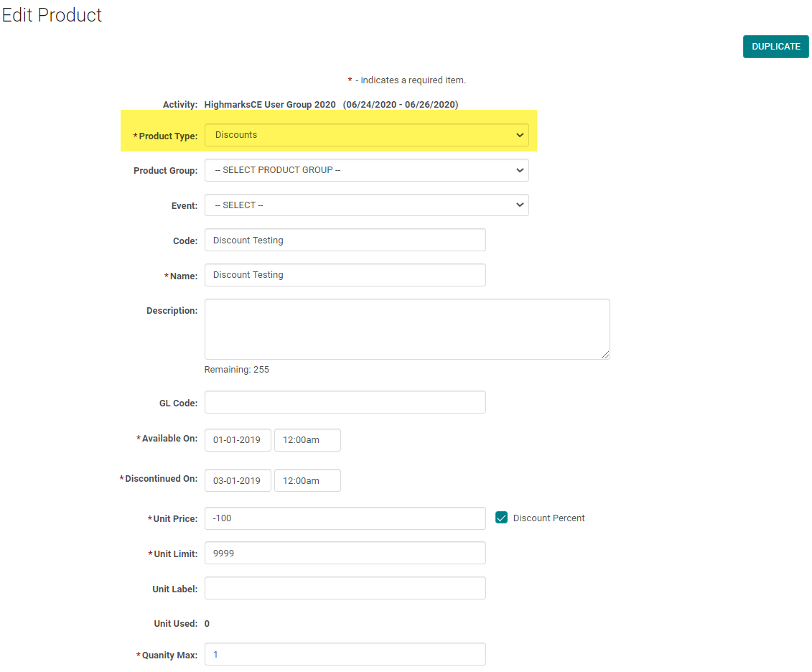The width and height of the screenshot is (812, 672).
Task: Click the Available On time field
Action: [307, 440]
